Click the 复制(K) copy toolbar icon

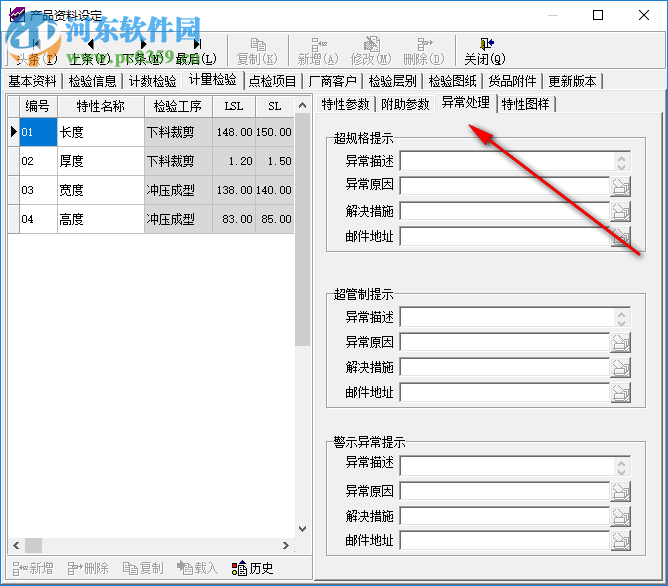click(x=257, y=51)
